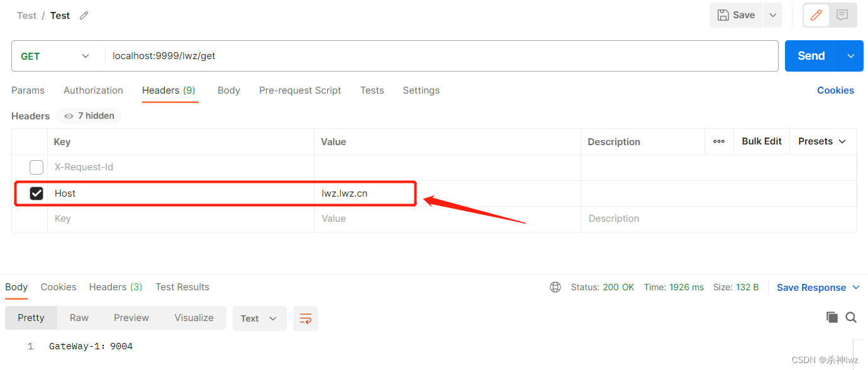This screenshot has height=370, width=868.
Task: View response Headers (3) tab
Action: click(x=116, y=287)
